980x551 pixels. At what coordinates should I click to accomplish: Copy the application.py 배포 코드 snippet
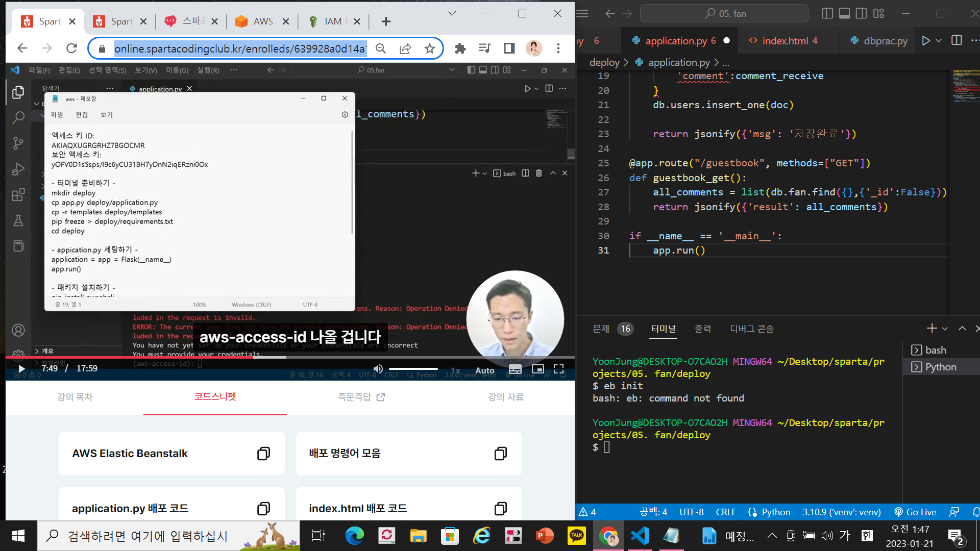pyautogui.click(x=263, y=509)
